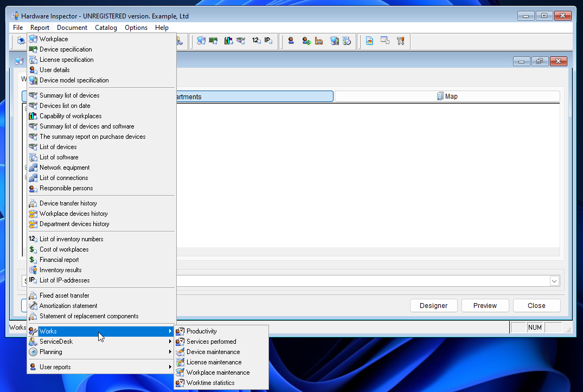Select Workplace from the Report menu
583x392 pixels.
click(101, 39)
